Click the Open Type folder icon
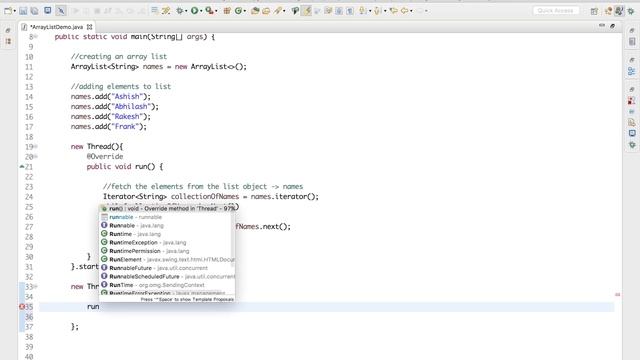 255,11
